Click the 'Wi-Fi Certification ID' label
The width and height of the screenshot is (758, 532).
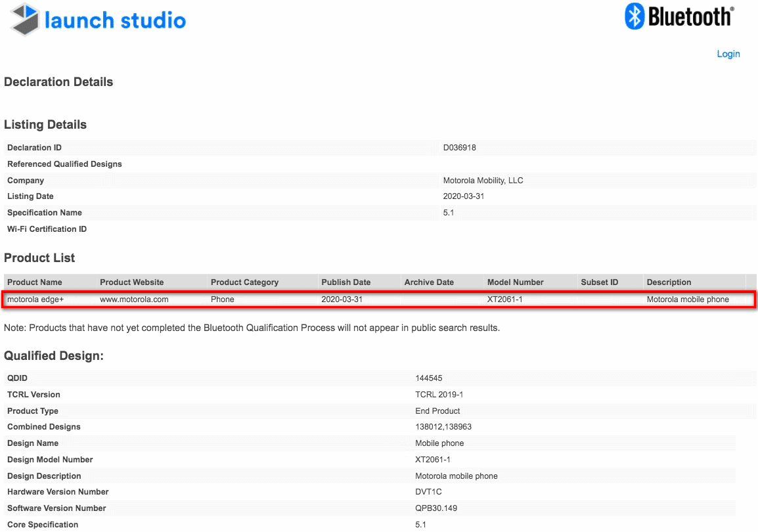[x=47, y=229]
